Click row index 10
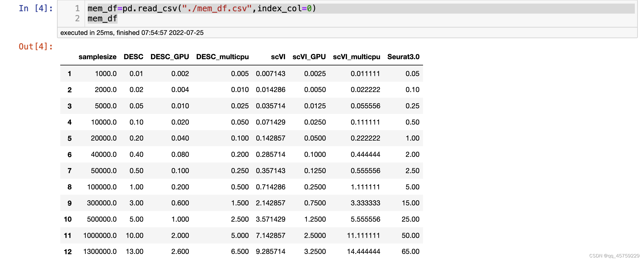Viewport: 644px width, 261px height. pyautogui.click(x=68, y=219)
